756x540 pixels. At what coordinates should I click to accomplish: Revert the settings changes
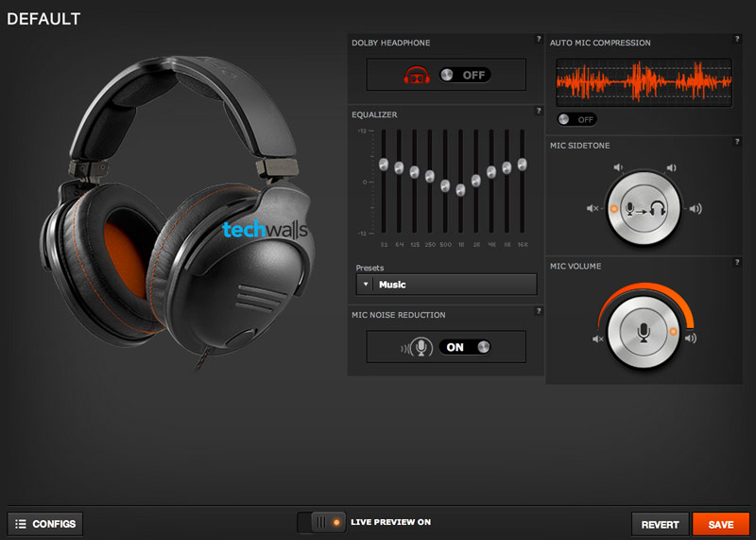[x=660, y=524]
